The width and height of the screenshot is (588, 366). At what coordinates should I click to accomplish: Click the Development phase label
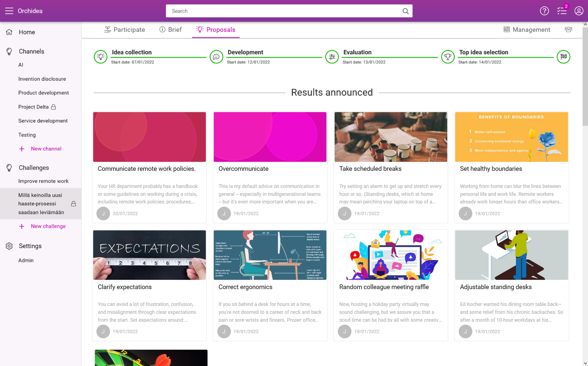click(245, 52)
